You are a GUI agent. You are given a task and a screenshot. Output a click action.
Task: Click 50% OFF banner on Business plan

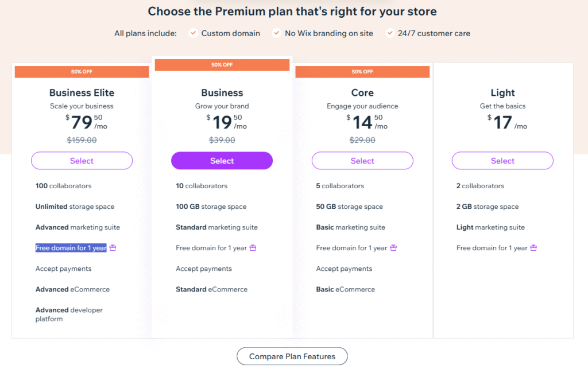pyautogui.click(x=222, y=65)
